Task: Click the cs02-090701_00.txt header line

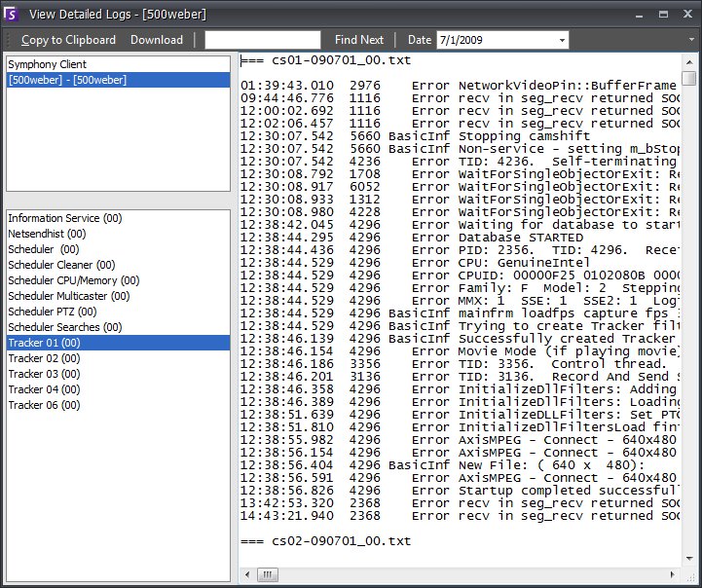Action: pos(325,541)
